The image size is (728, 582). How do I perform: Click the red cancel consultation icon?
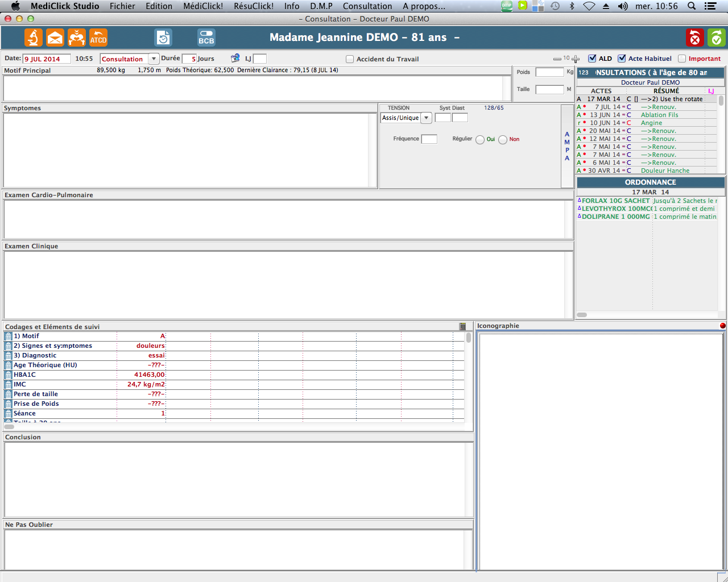point(694,38)
